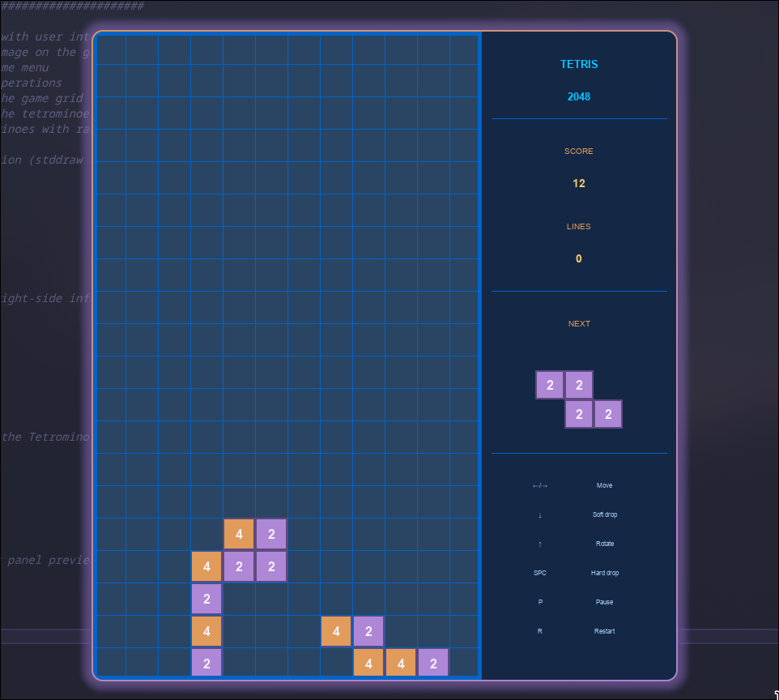
Task: Click the left/right arrows key hint
Action: coord(540,486)
